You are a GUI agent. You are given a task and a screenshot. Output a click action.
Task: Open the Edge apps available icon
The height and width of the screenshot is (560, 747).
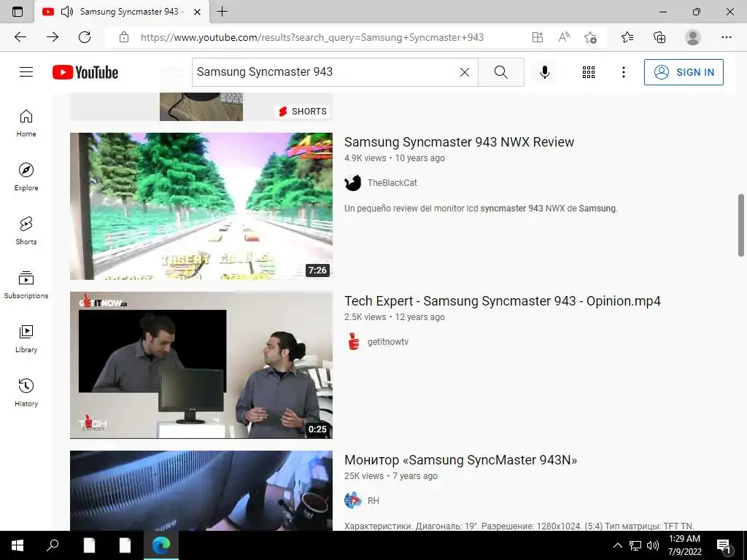pyautogui.click(x=538, y=37)
